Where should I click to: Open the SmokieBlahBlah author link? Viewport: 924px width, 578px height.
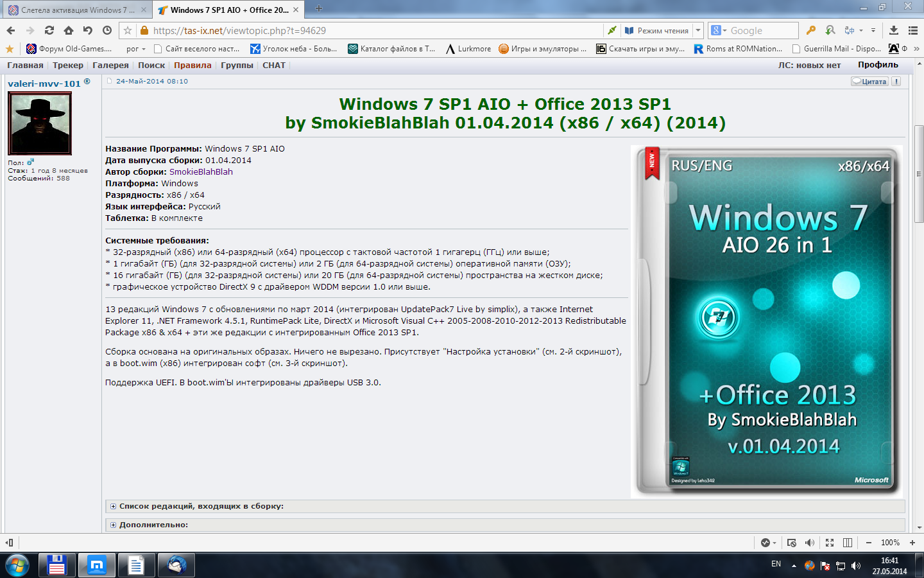(x=201, y=172)
